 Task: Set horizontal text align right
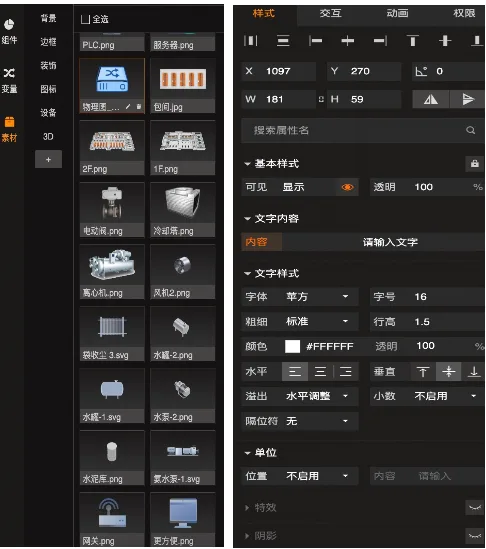point(346,371)
